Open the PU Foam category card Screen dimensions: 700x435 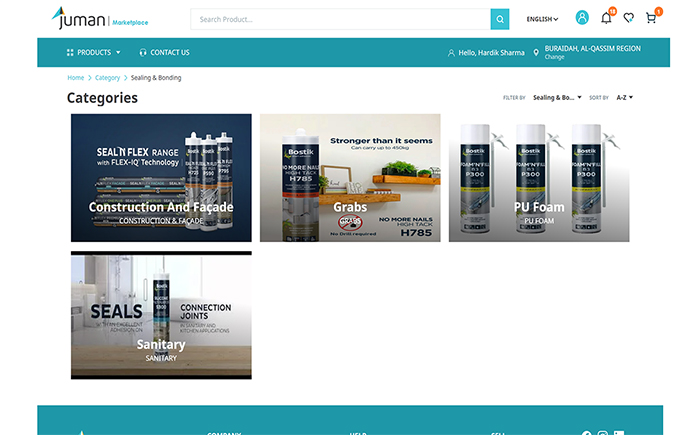pos(539,178)
